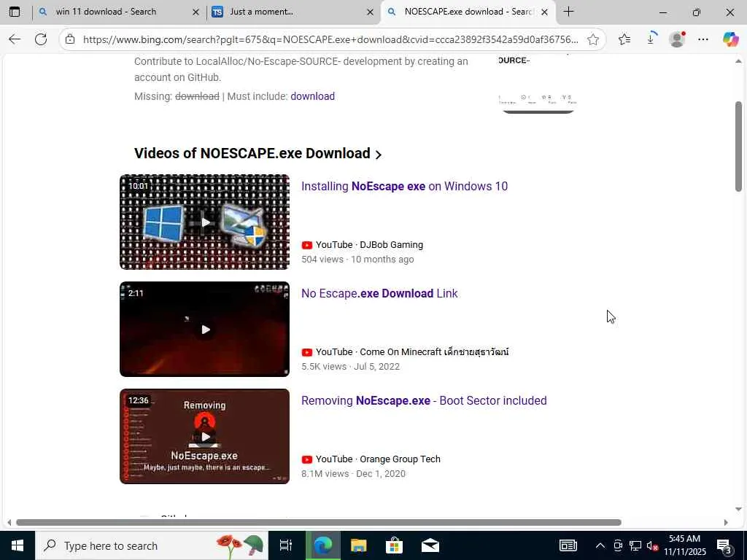Close the NOESCAPE.exe download tab
This screenshot has height=560, width=747.
tap(544, 12)
